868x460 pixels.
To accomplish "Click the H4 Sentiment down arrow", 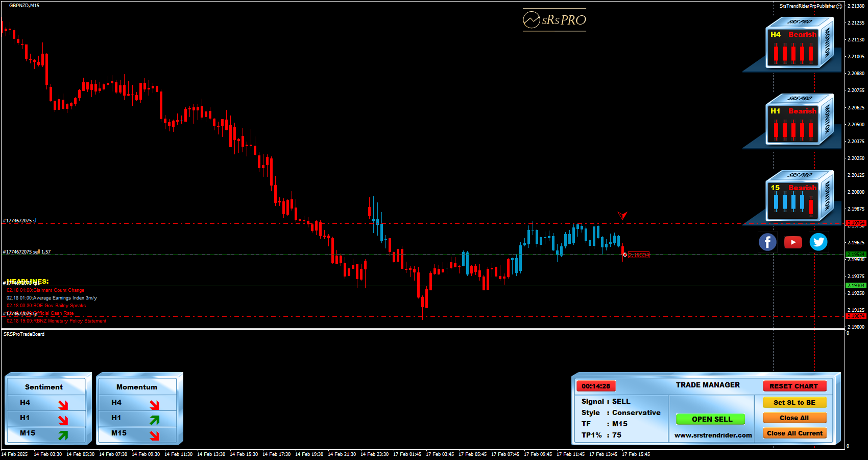I will pyautogui.click(x=63, y=405).
